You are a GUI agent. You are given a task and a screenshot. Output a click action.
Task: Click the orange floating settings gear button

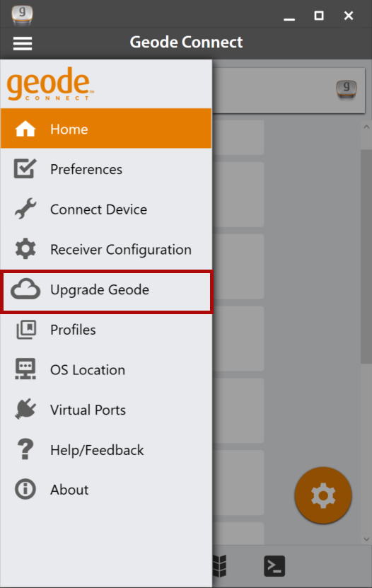click(x=323, y=495)
